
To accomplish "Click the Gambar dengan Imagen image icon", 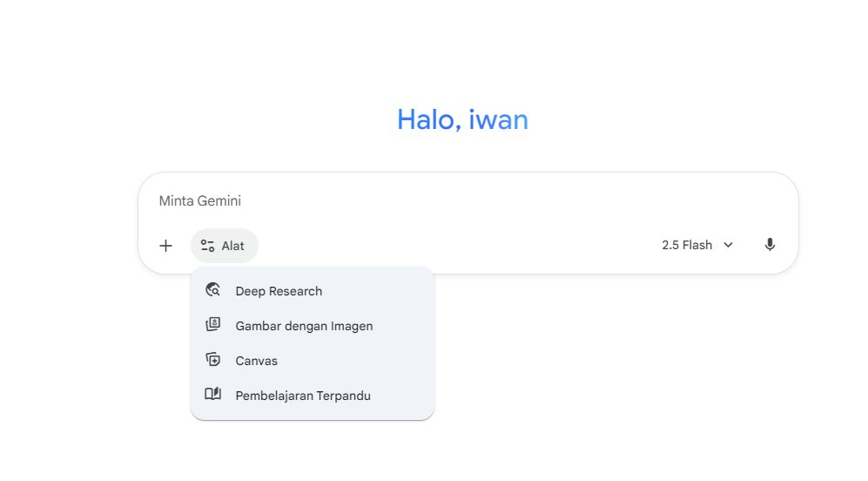I will 213,325.
